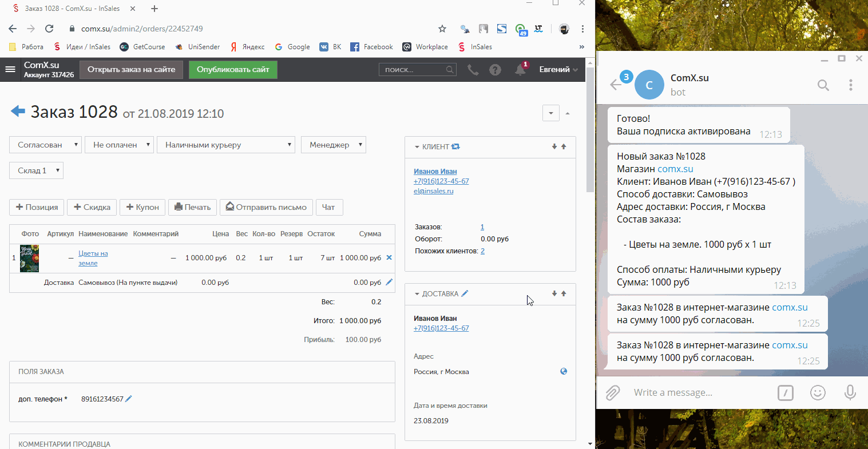
Task: Click the LT extension icon in Chrome
Action: [x=538, y=28]
